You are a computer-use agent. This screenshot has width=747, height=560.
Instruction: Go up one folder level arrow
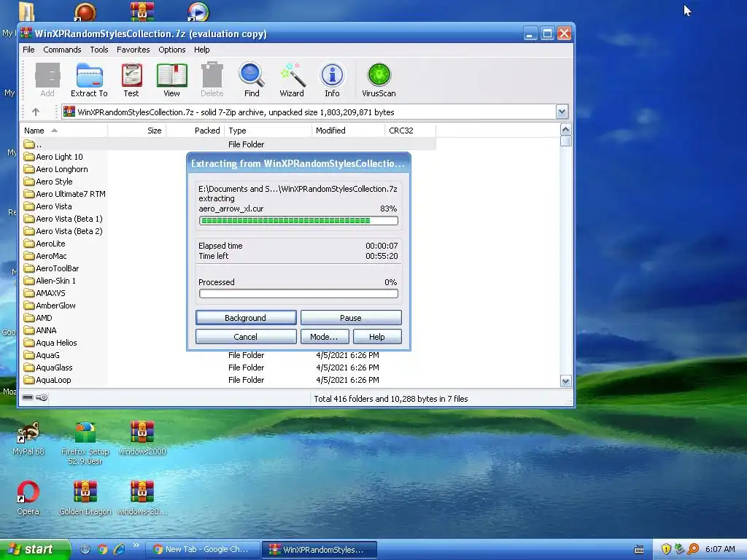pos(36,112)
